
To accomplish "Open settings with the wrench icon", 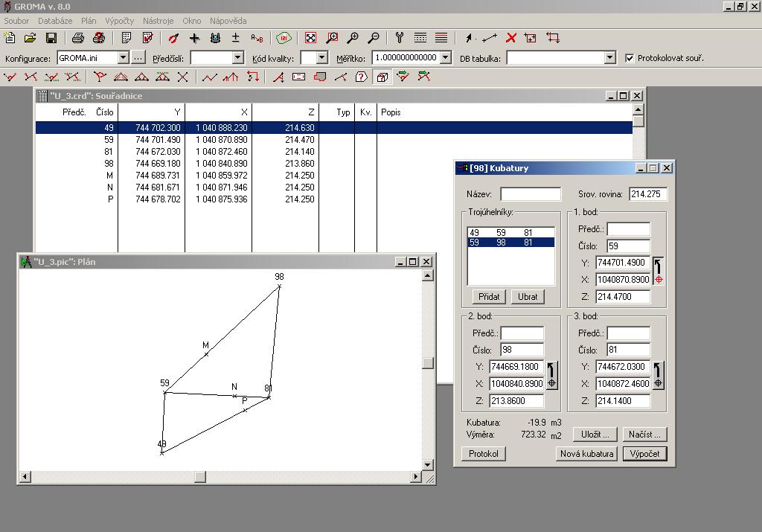I will tap(400, 38).
